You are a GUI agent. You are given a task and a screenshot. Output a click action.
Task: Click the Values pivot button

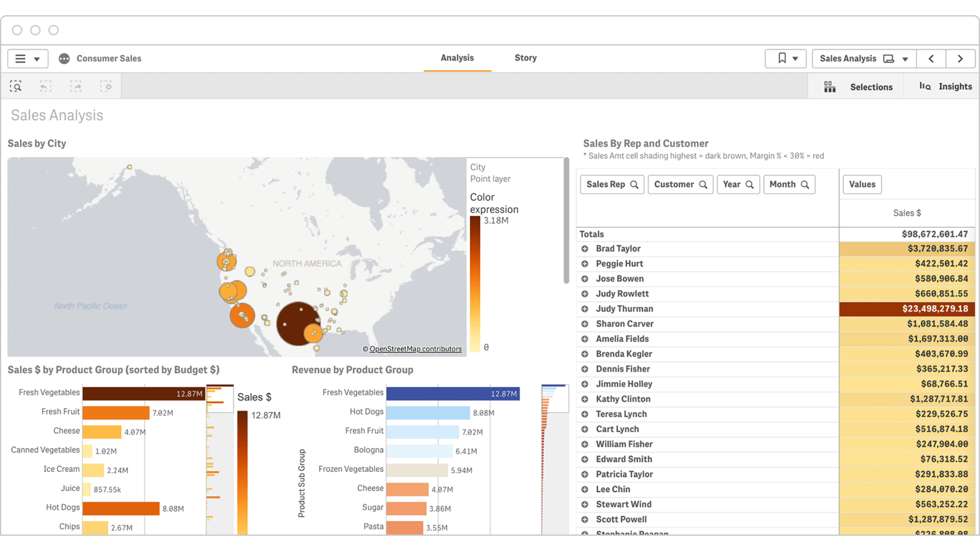(862, 185)
